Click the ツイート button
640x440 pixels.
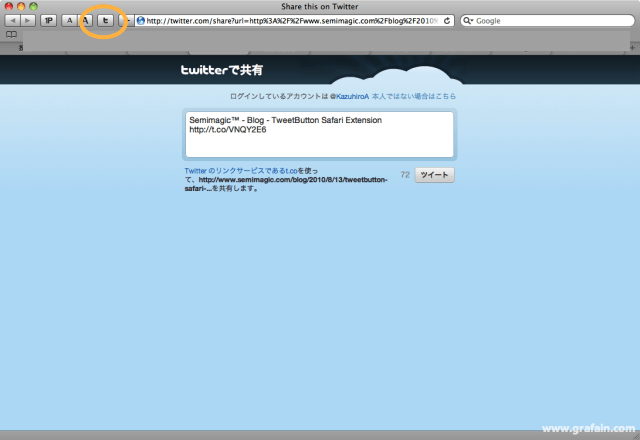point(435,175)
